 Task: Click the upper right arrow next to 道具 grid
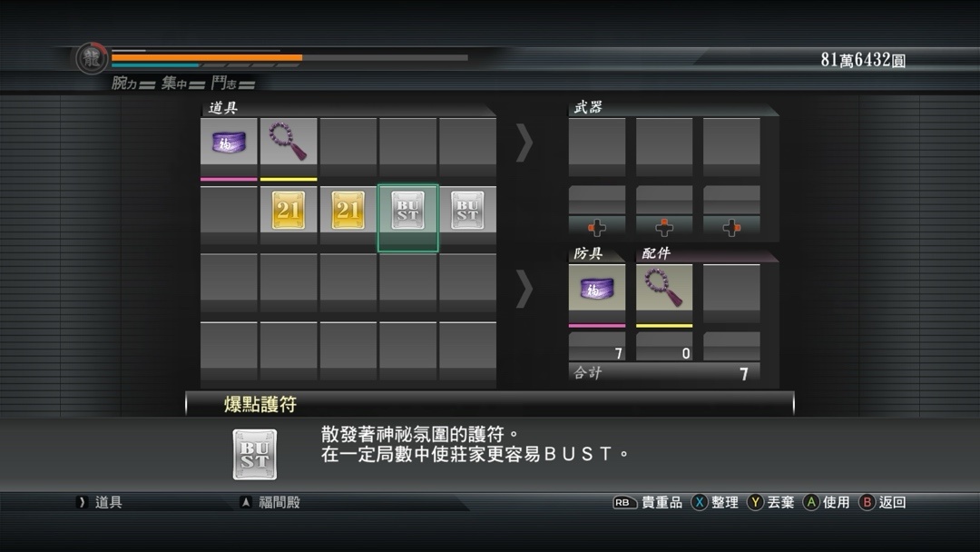[x=524, y=143]
